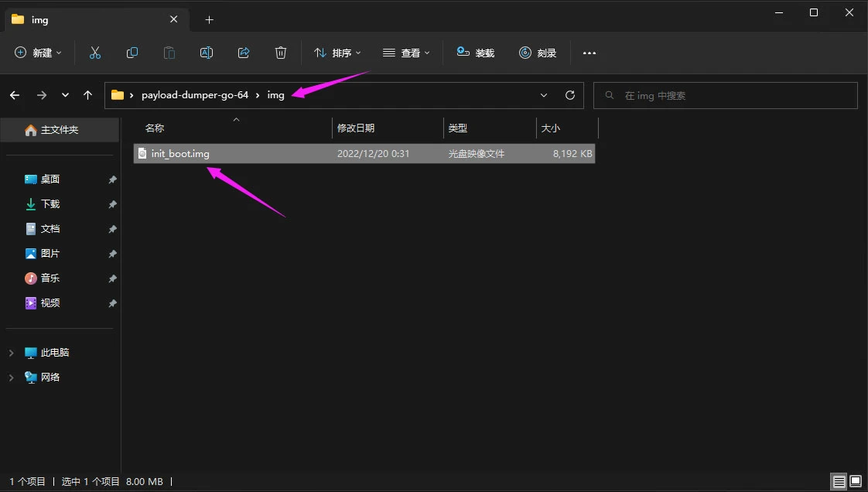Click 光盘映像文件 type cell

[476, 154]
